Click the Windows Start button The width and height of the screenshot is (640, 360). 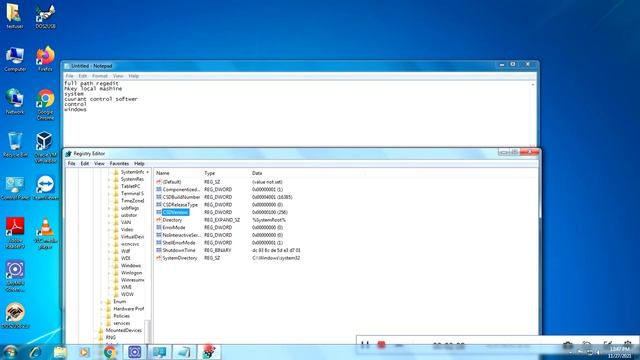10,352
